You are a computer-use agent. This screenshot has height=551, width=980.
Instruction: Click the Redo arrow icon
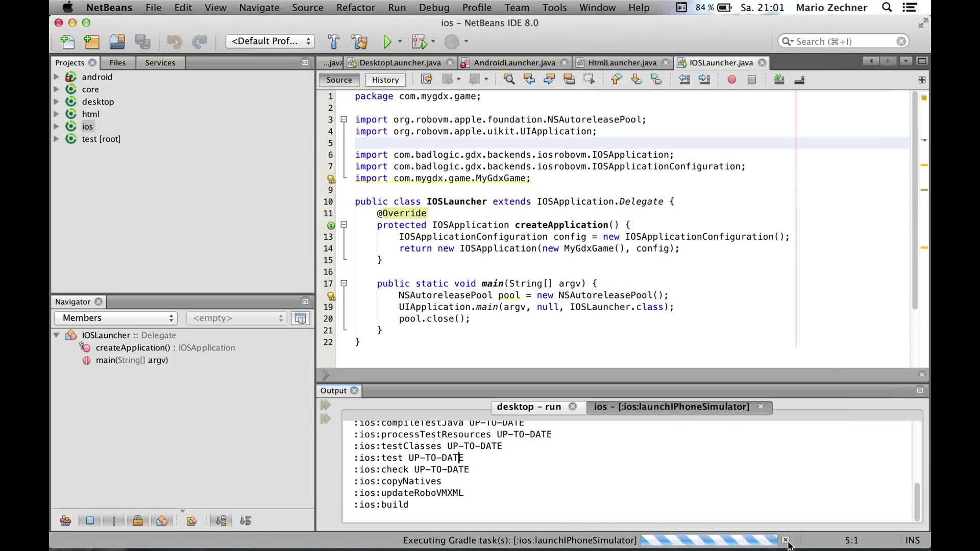point(199,41)
